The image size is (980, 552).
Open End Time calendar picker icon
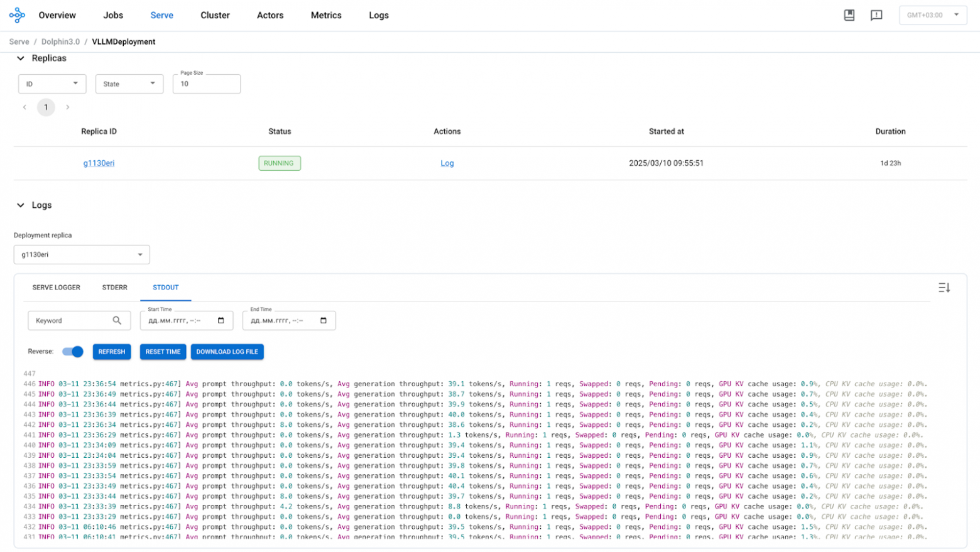[x=324, y=320]
